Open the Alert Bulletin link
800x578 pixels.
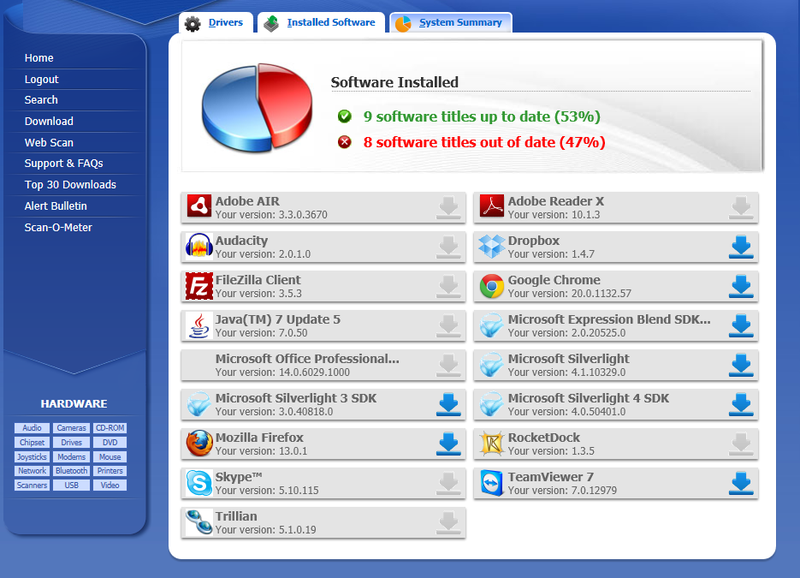pos(56,206)
